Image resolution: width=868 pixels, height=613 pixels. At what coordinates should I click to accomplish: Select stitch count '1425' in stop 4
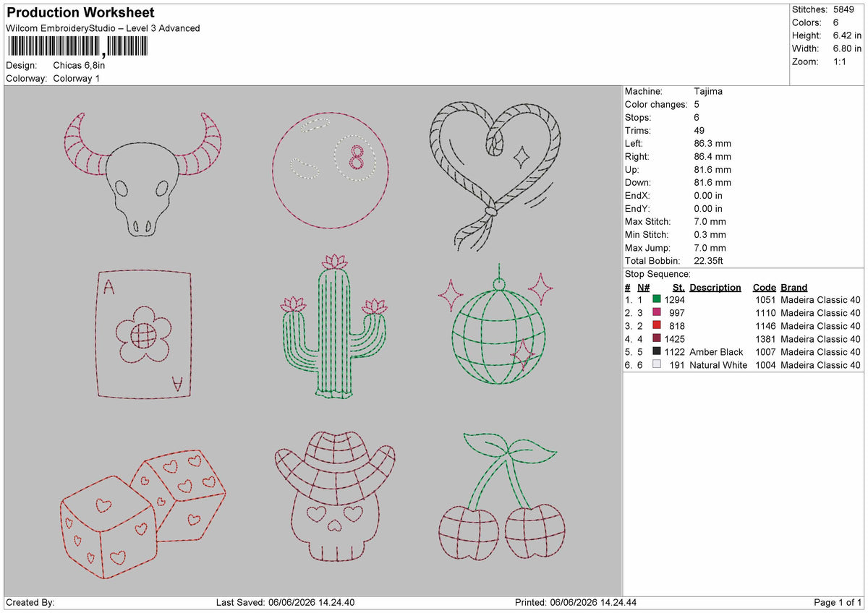(x=674, y=339)
